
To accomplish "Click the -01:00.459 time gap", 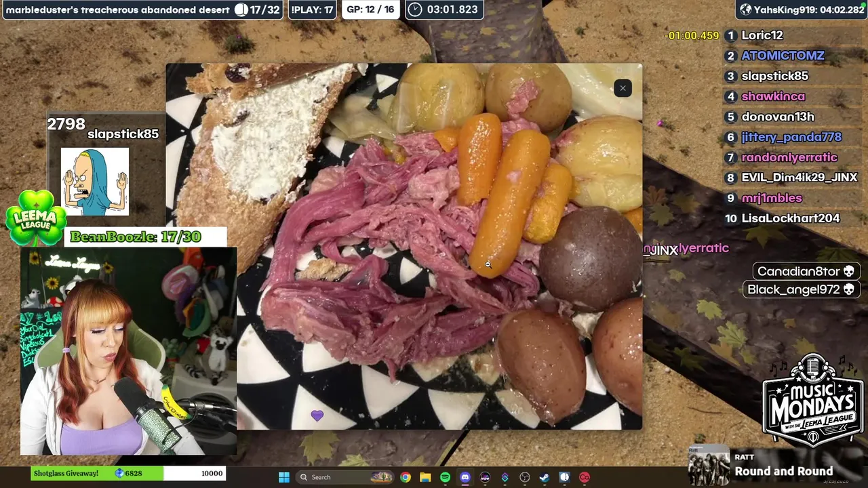I will coord(692,35).
